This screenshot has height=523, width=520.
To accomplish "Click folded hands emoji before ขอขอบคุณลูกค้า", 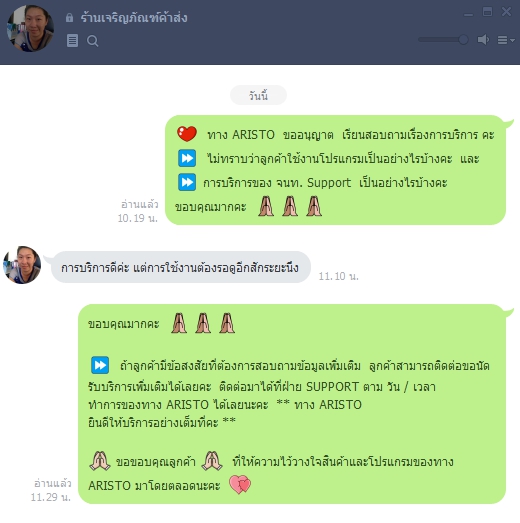I will 100,461.
